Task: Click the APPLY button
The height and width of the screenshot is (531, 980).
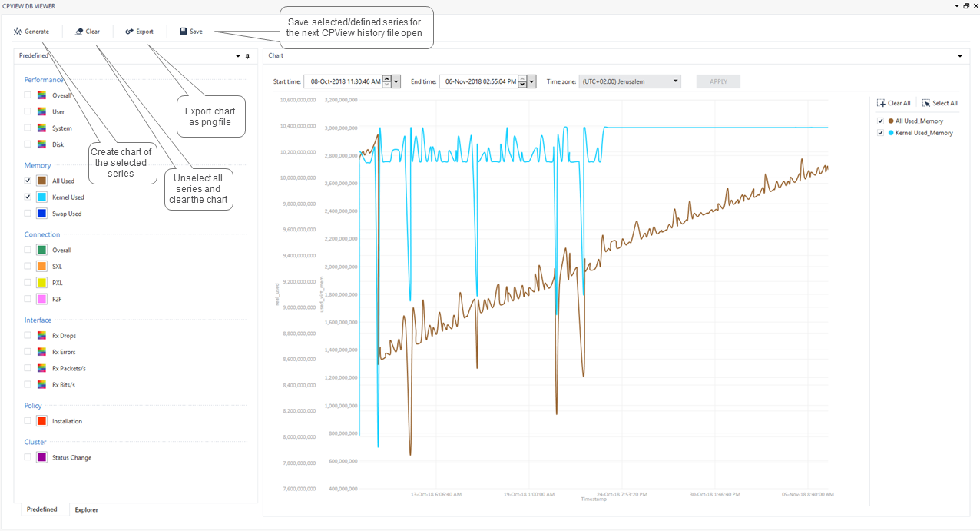Action: 717,81
